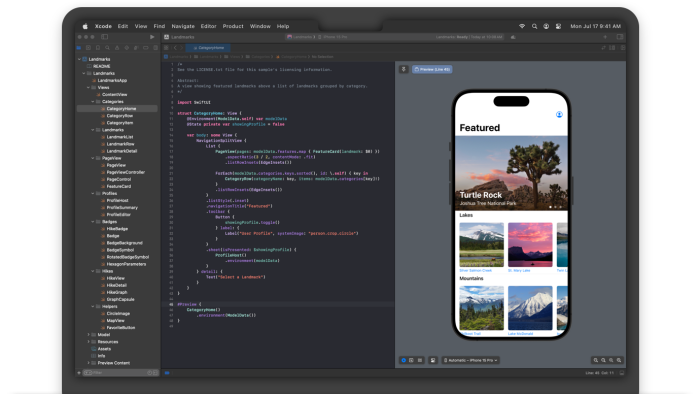Select the CategoryHome editor tab
The width and height of the screenshot is (700, 394).
pyautogui.click(x=208, y=48)
